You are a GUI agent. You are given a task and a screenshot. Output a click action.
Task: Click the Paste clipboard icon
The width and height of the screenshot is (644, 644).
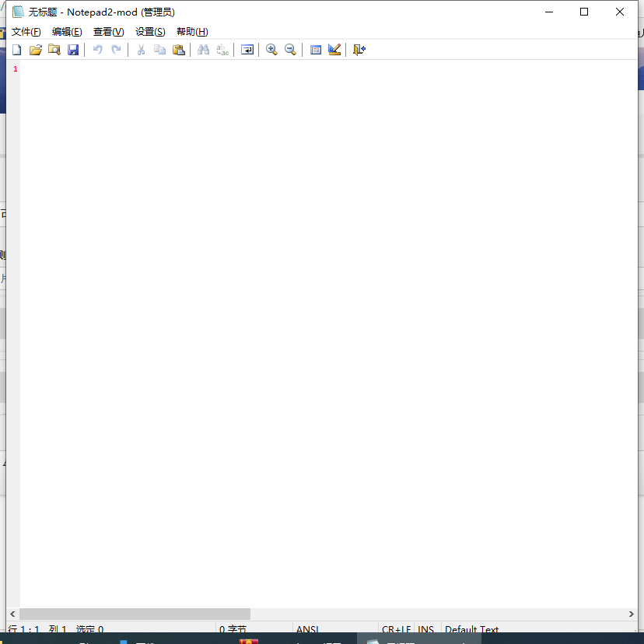(179, 49)
